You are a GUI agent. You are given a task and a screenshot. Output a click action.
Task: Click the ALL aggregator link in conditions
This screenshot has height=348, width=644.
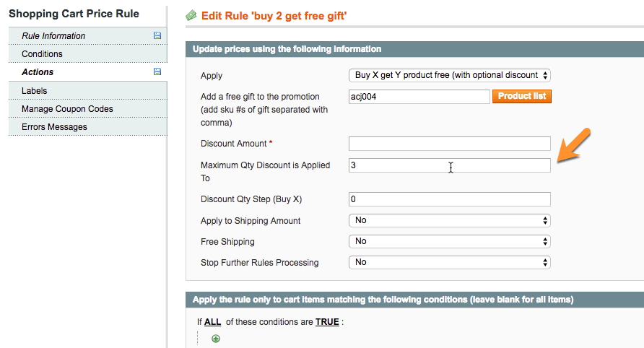point(212,322)
